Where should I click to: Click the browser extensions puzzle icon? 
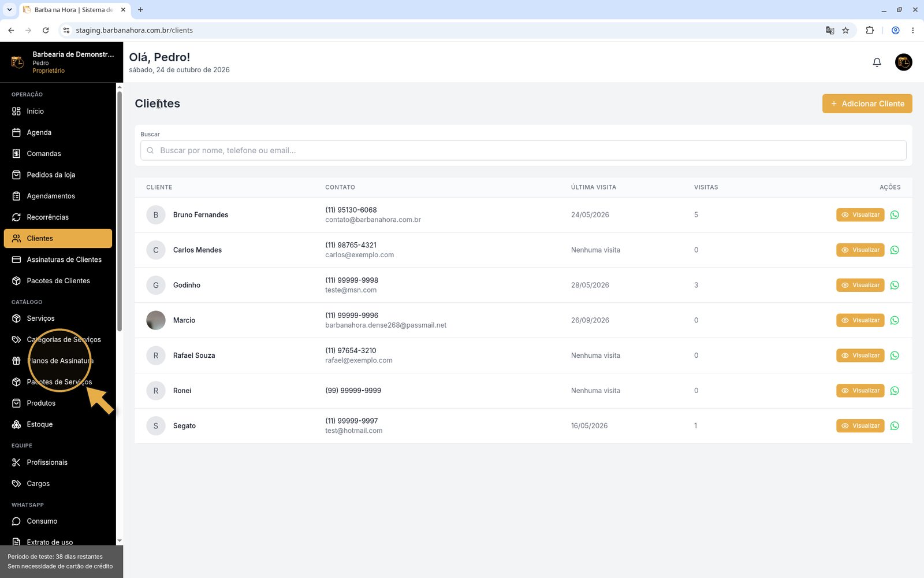[x=870, y=31]
